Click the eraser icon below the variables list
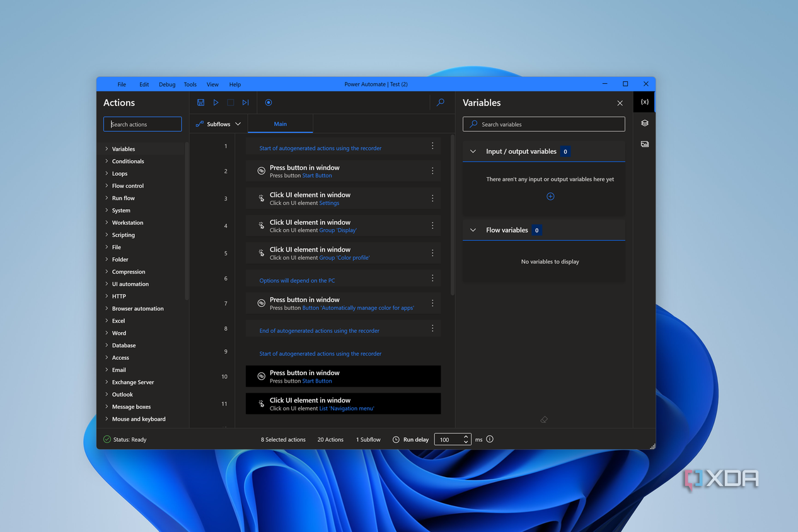Viewport: 798px width, 532px height. click(x=544, y=419)
